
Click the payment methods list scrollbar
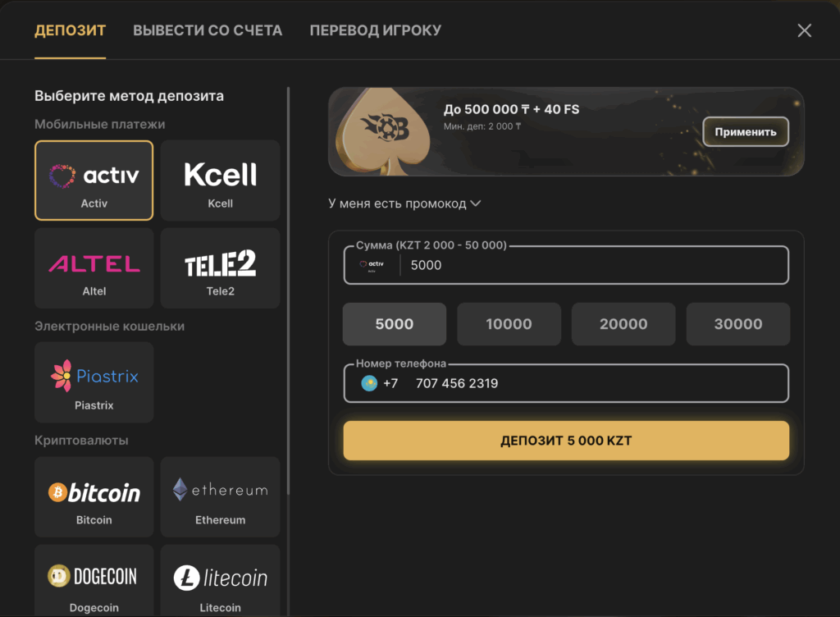[x=288, y=287]
